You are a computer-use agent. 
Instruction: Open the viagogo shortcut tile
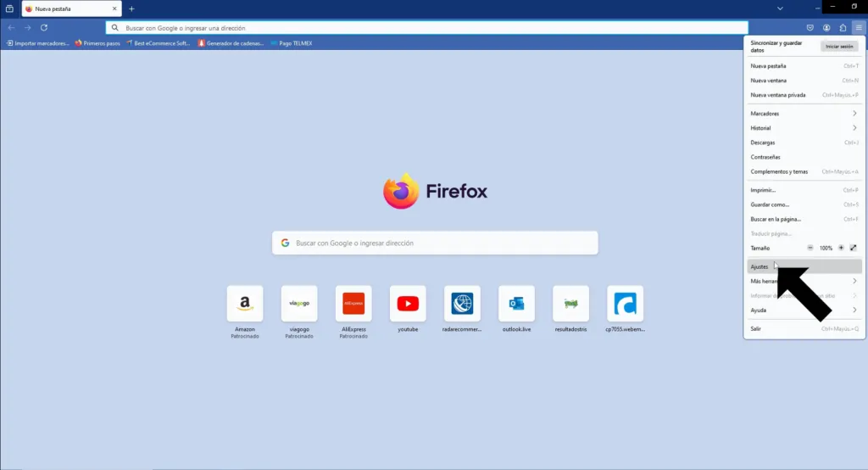click(x=299, y=304)
